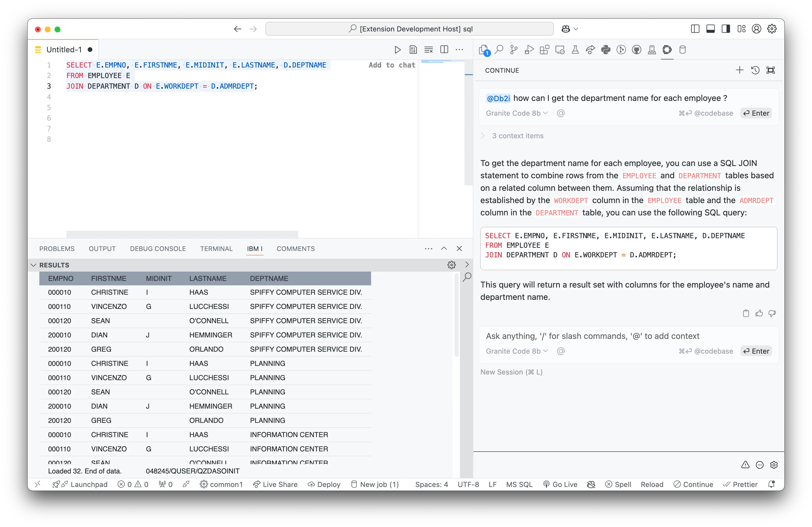812x527 pixels.
Task: Open the Extensions view icon
Action: pos(545,50)
